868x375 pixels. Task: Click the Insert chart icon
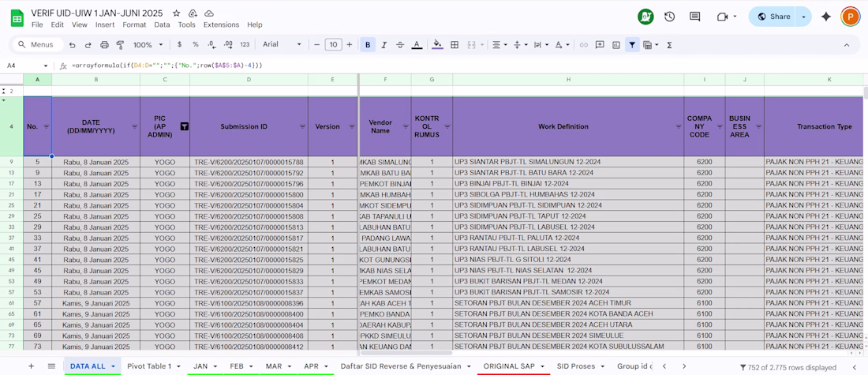point(616,45)
